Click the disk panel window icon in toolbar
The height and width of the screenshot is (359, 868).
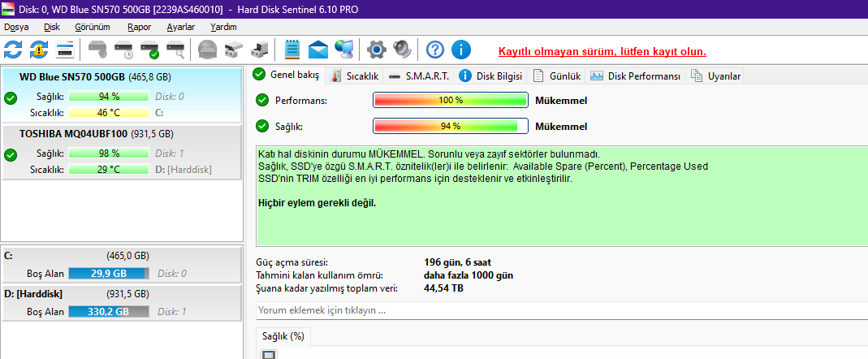click(65, 50)
